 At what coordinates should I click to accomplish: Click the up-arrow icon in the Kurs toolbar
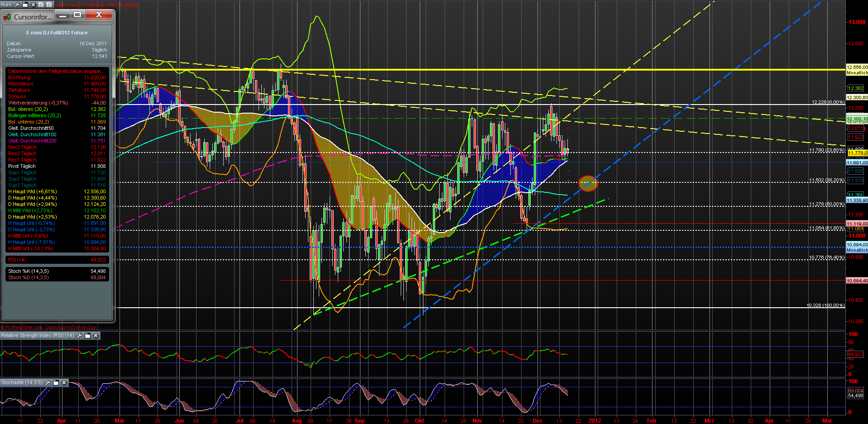[41, 5]
